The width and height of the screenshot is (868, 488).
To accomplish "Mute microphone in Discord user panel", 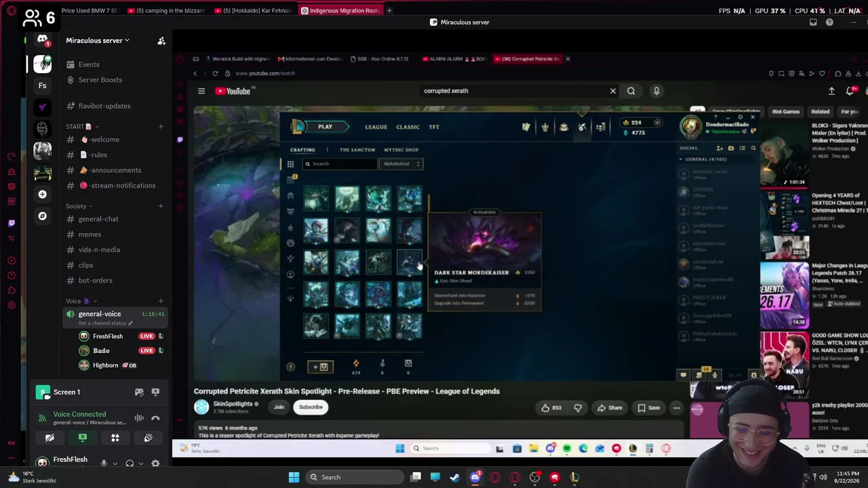I will tap(104, 463).
